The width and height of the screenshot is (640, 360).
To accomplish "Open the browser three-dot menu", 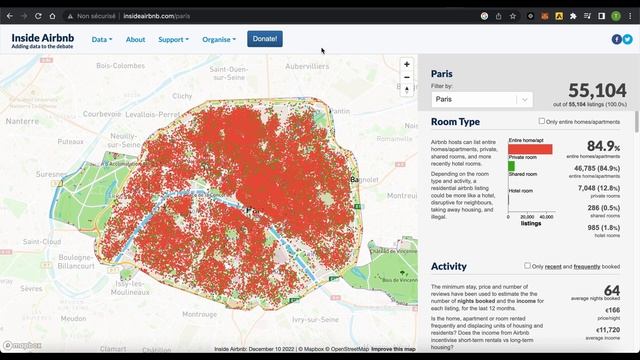I will 631,16.
